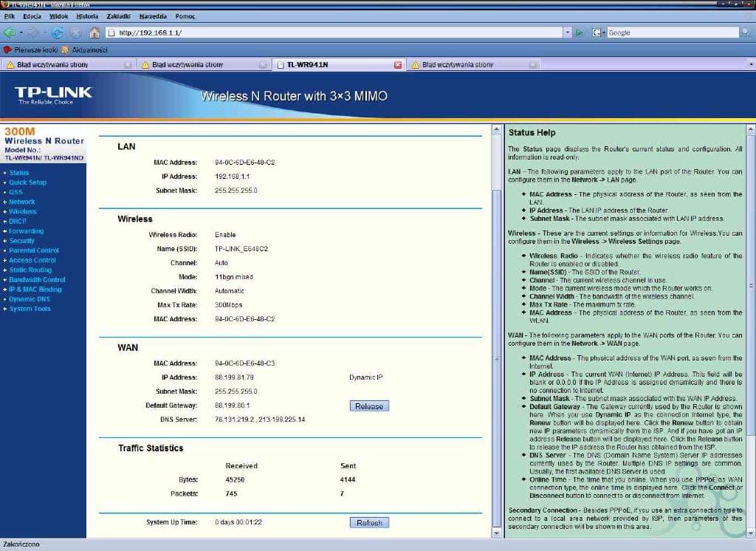The width and height of the screenshot is (756, 551).
Task: Expand the Security sidebar section
Action: (21, 241)
